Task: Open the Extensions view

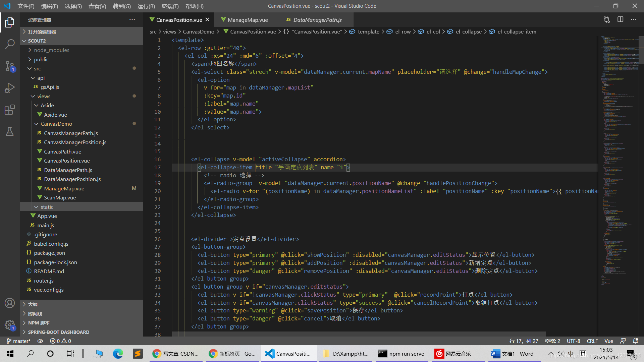Action: click(10, 110)
